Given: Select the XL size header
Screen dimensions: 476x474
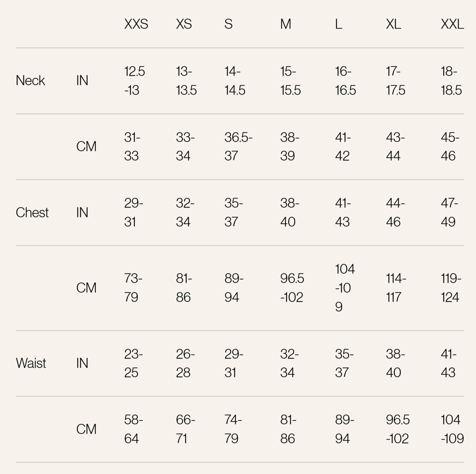Looking at the screenshot, I should tap(393, 24).
